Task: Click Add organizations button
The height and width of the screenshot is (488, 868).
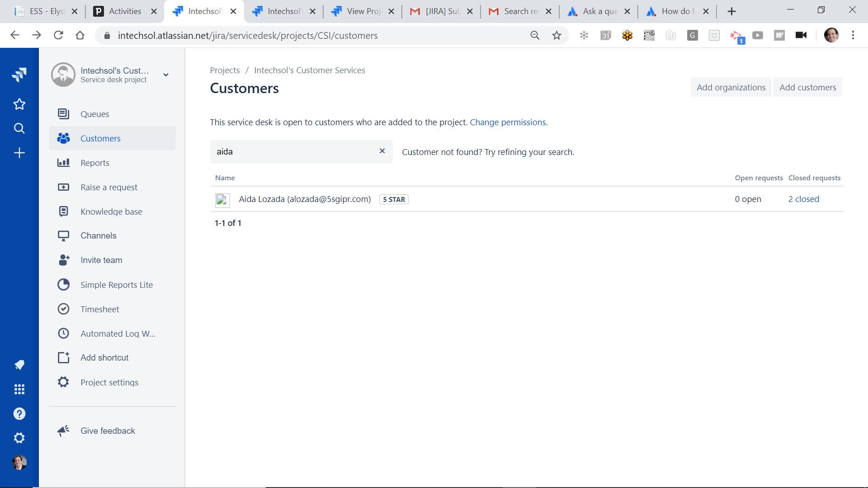Action: [731, 87]
